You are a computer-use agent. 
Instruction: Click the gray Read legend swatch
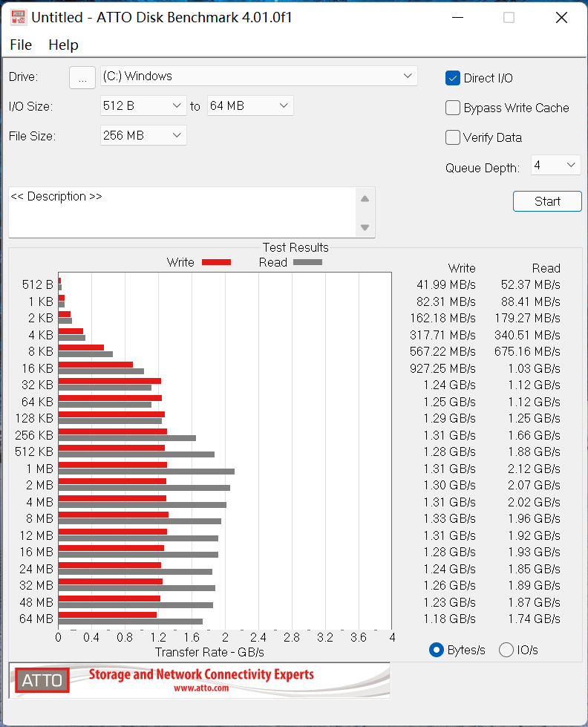pos(307,262)
